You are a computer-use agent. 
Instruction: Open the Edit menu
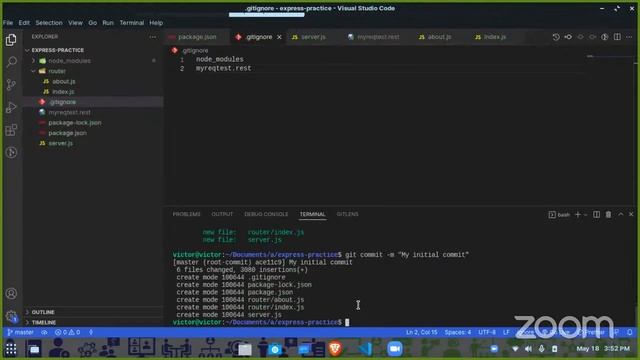(x=24, y=23)
